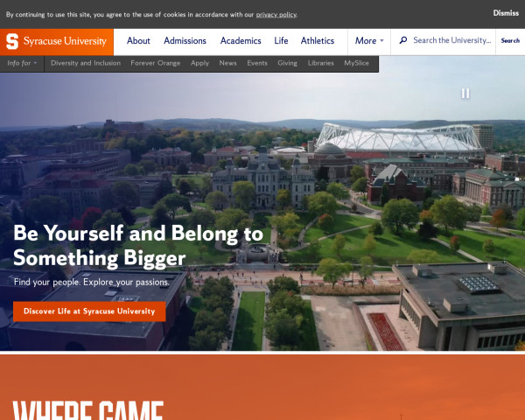Open the privacy policy link
Viewport: 525px width, 420px height.
point(276,15)
